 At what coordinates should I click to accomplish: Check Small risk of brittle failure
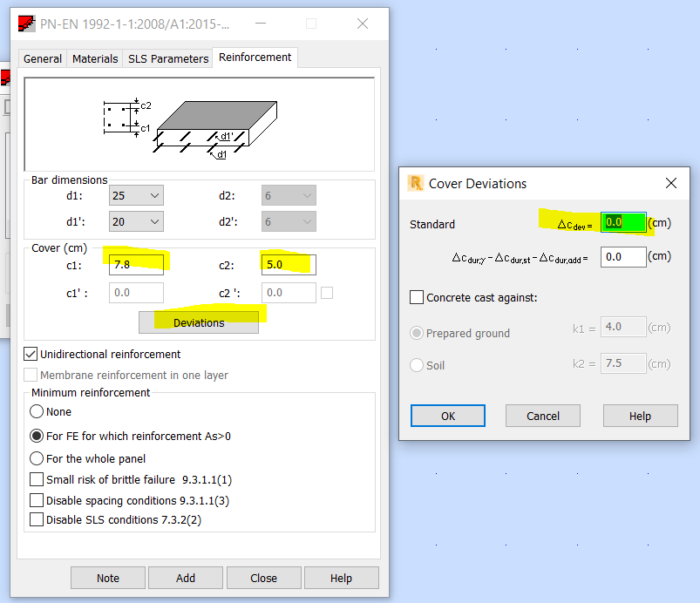37,479
